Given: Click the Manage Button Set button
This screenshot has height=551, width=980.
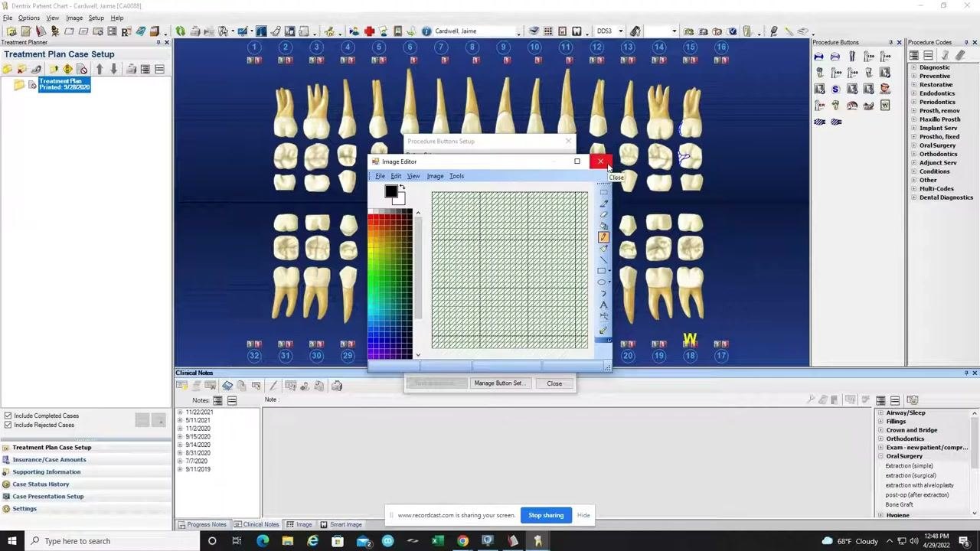Looking at the screenshot, I should (x=498, y=383).
